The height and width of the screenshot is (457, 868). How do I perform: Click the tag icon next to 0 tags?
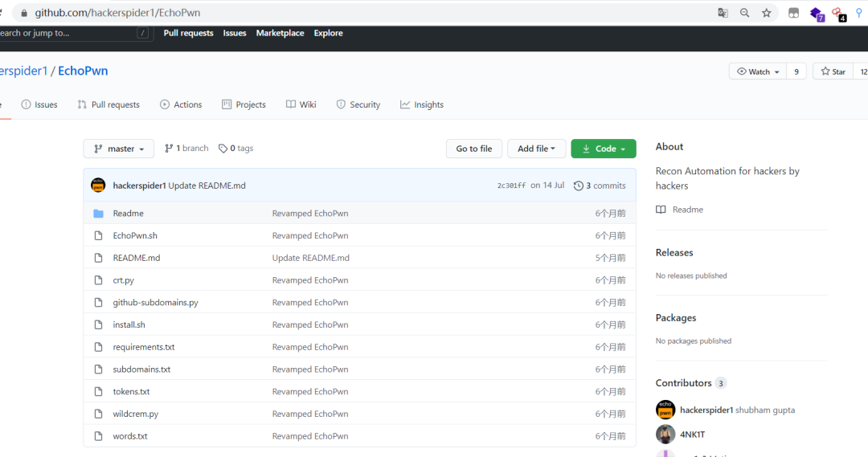point(223,149)
